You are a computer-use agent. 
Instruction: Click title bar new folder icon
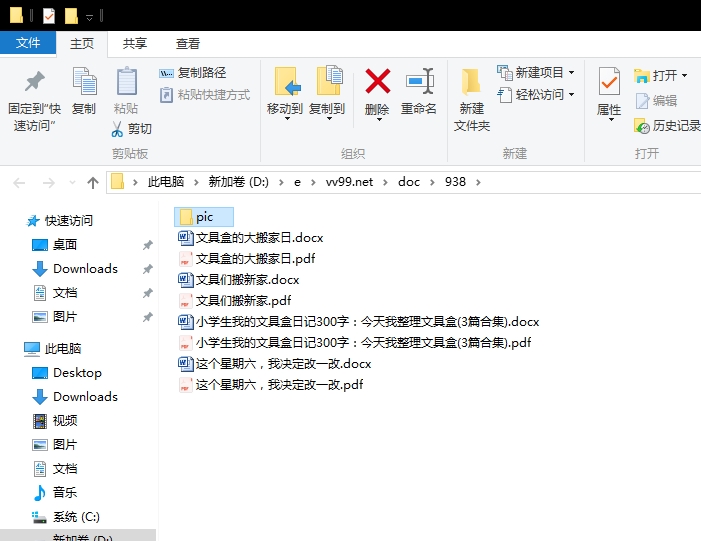point(71,16)
